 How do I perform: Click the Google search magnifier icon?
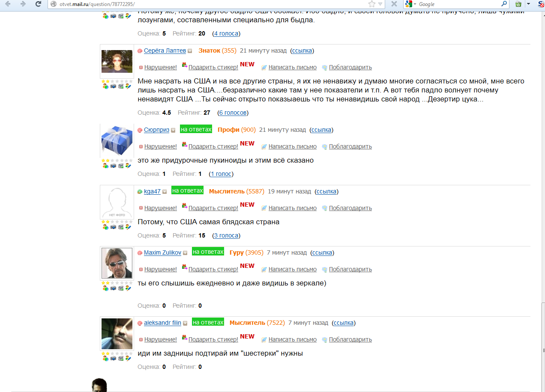click(x=504, y=4)
